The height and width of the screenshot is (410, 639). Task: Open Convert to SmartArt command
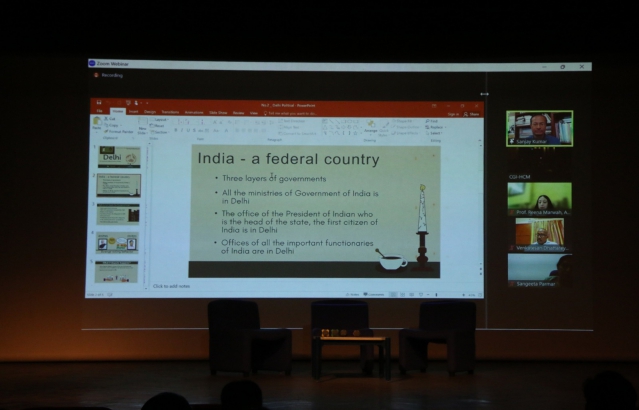(x=297, y=134)
